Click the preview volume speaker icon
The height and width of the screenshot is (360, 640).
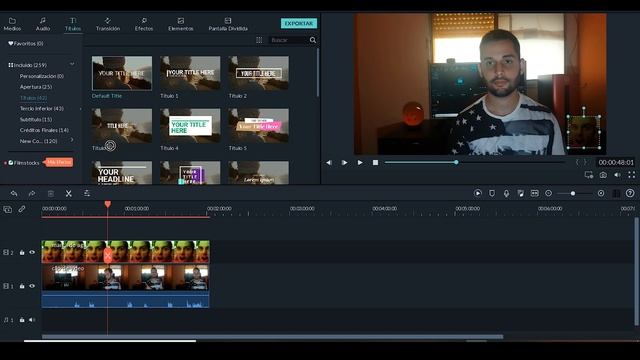tap(618, 175)
